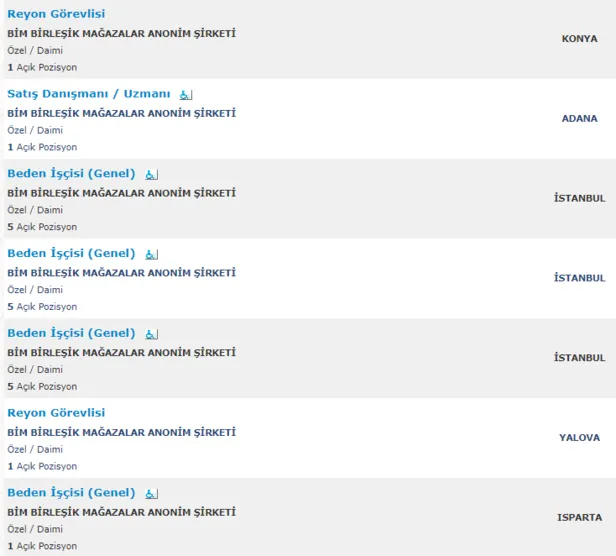The height and width of the screenshot is (556, 616).
Task: Open the Beden İşçisi (Genel) job in Isparta
Action: [71, 493]
